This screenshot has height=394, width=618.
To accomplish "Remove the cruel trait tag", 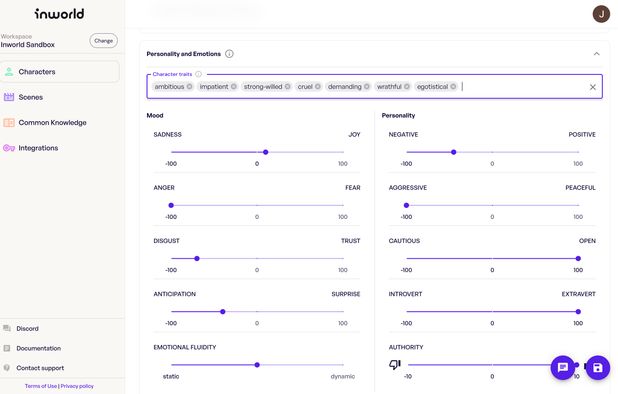I will click(x=318, y=87).
